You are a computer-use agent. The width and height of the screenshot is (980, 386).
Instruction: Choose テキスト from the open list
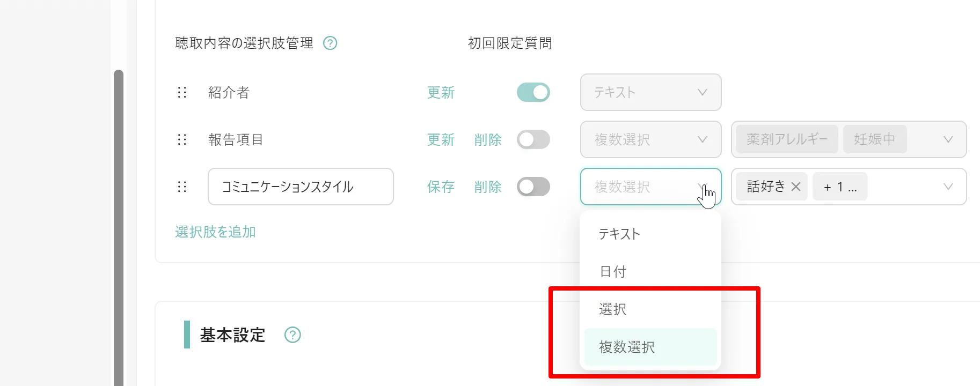click(650, 234)
